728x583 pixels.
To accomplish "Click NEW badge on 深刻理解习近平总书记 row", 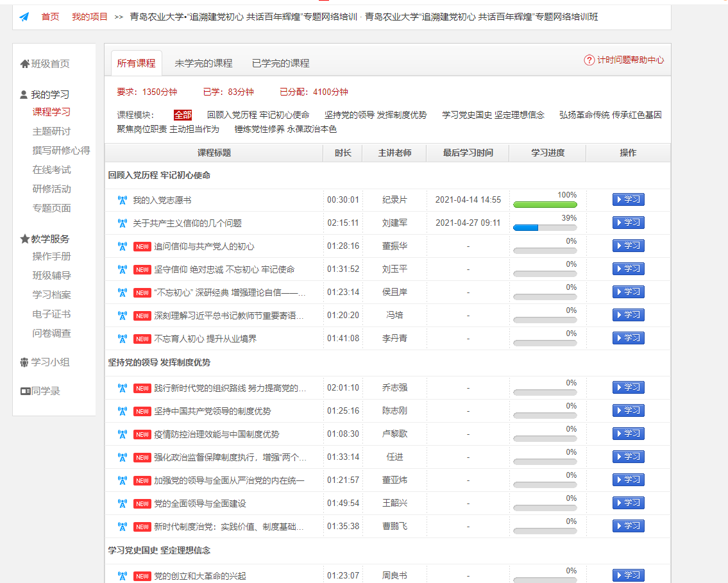I will click(x=142, y=316).
